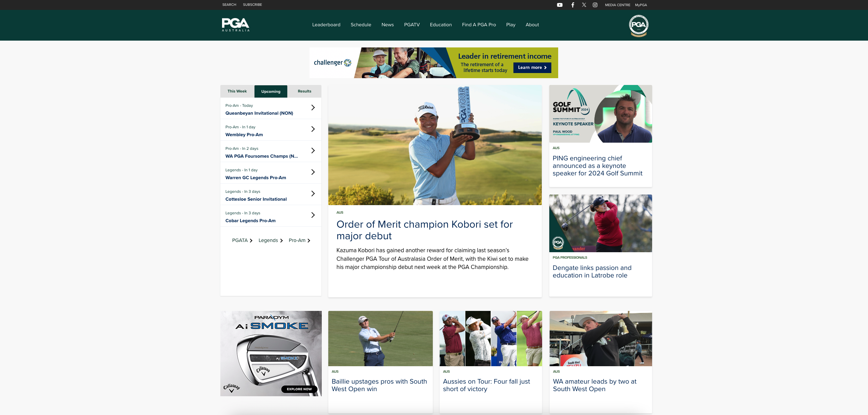
Task: Expand the Wembley Pro-Am chevron arrow
Action: pos(313,129)
